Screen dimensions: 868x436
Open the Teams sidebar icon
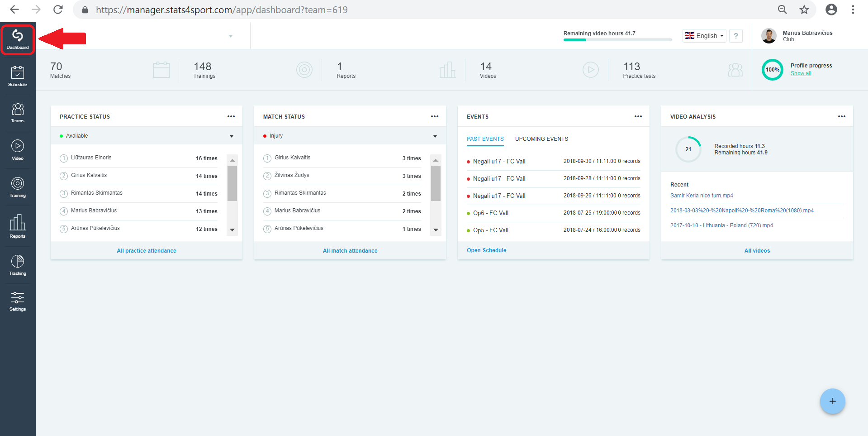tap(18, 113)
